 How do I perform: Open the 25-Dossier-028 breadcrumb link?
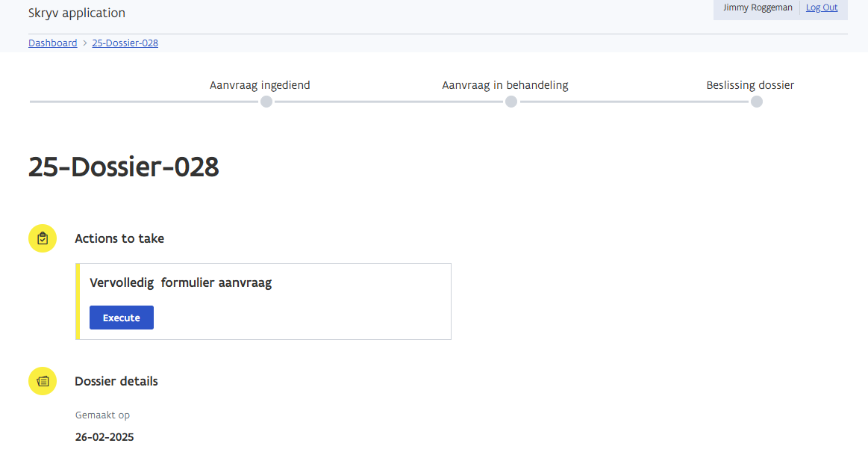click(x=125, y=43)
